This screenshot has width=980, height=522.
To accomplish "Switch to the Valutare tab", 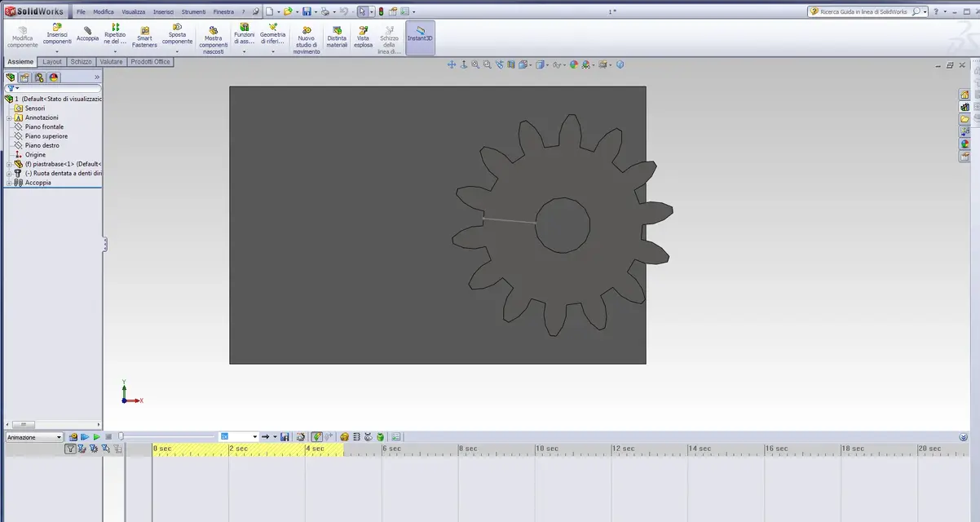I will (112, 62).
